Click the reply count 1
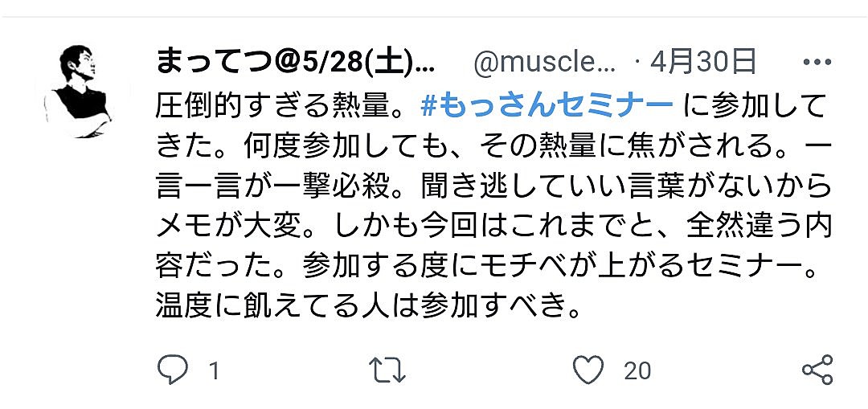Screen dimensions: 868x409 point(215,370)
